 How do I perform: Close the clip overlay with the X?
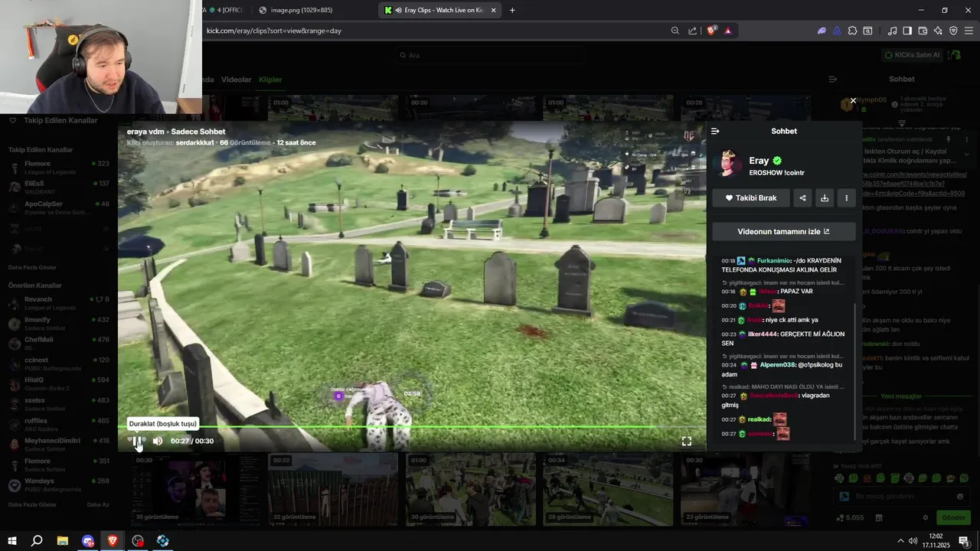pos(853,101)
